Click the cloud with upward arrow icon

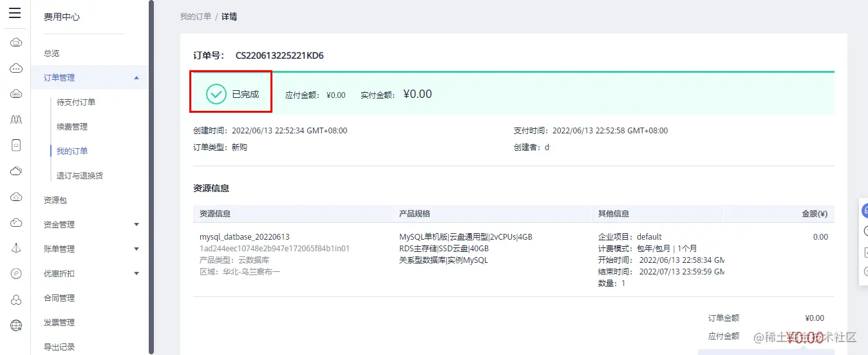point(16,197)
